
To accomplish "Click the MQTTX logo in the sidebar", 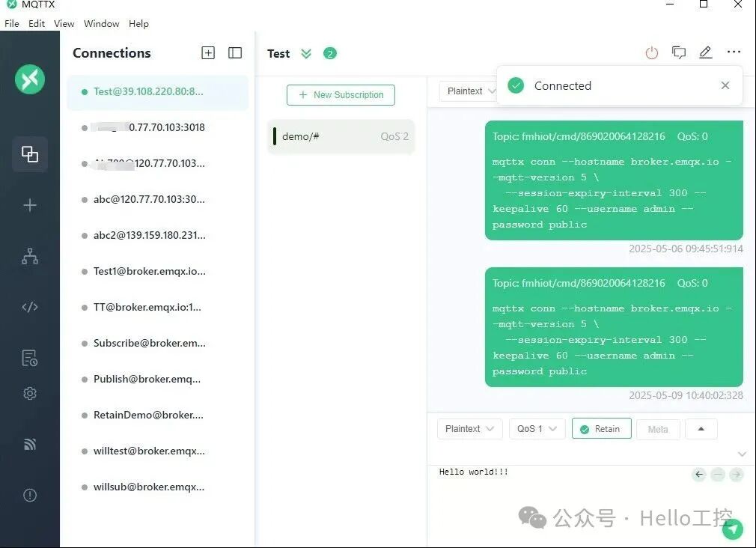I will (30, 79).
